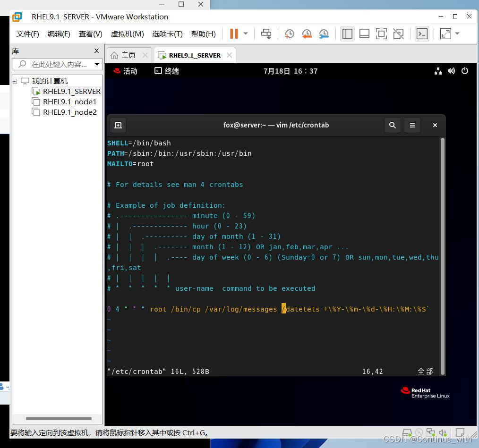Open the 选项卡(T) menu
Viewport: 479px width, 448px height.
(x=167, y=34)
